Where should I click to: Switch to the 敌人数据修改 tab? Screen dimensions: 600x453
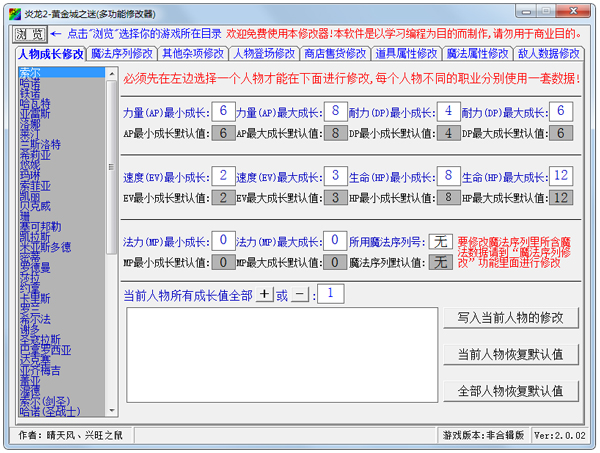[549, 54]
